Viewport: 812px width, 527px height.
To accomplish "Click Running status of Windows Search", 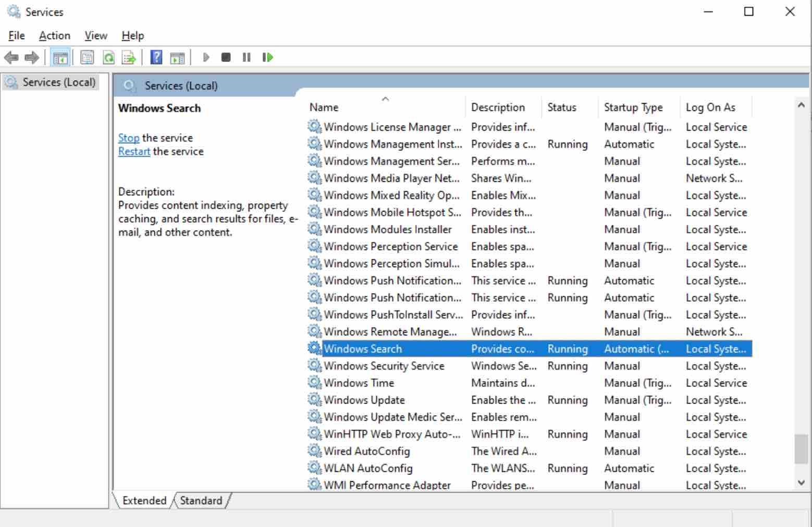I will tap(568, 349).
